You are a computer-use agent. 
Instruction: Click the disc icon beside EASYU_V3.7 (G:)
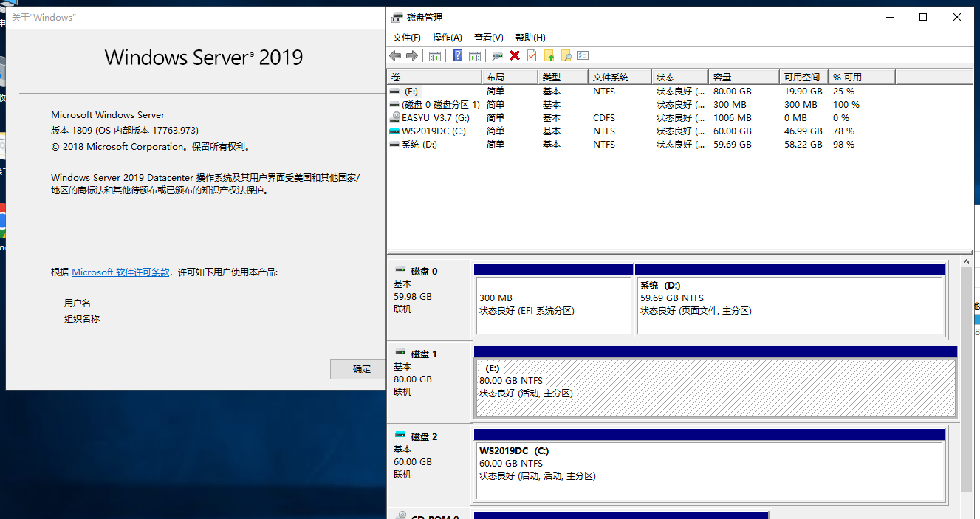coord(395,117)
